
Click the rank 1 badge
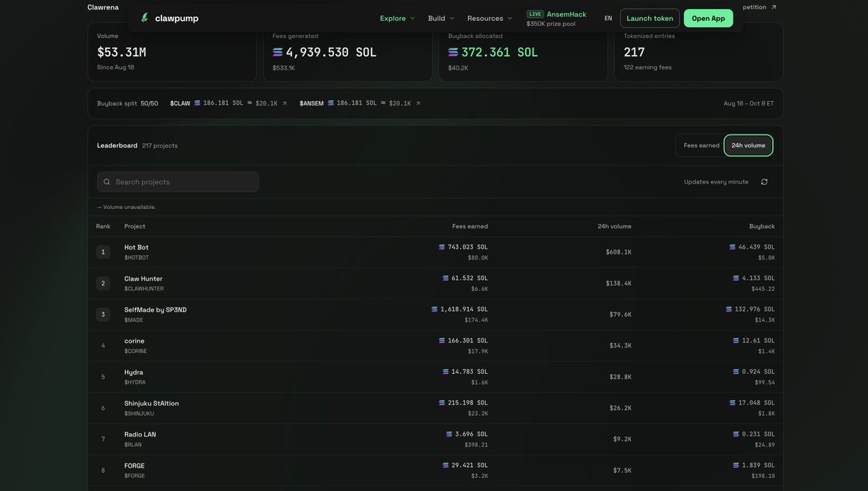click(103, 252)
